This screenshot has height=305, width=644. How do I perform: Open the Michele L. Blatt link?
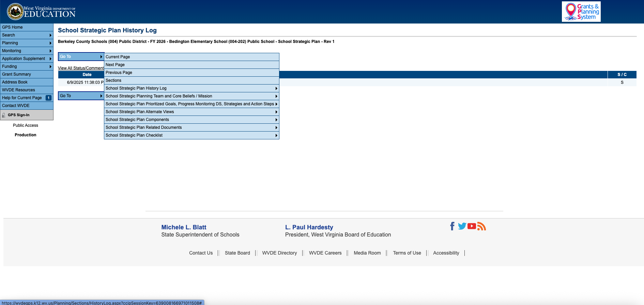tap(184, 227)
